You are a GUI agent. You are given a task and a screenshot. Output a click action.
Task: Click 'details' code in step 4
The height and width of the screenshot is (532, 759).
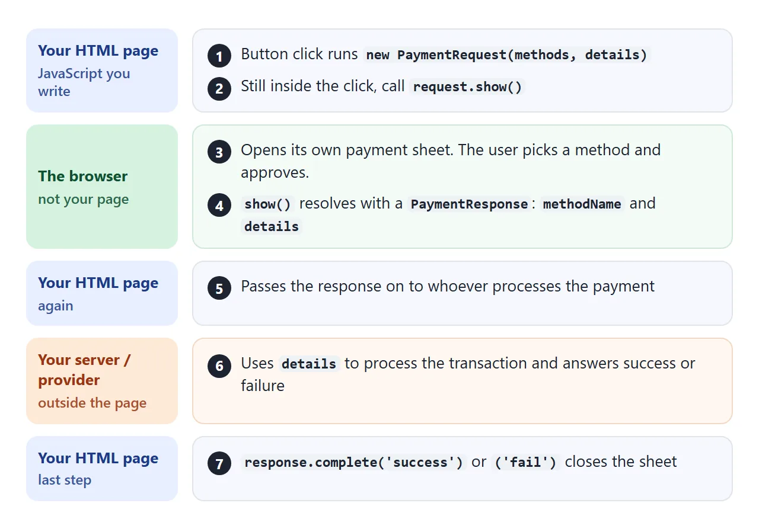tap(272, 227)
